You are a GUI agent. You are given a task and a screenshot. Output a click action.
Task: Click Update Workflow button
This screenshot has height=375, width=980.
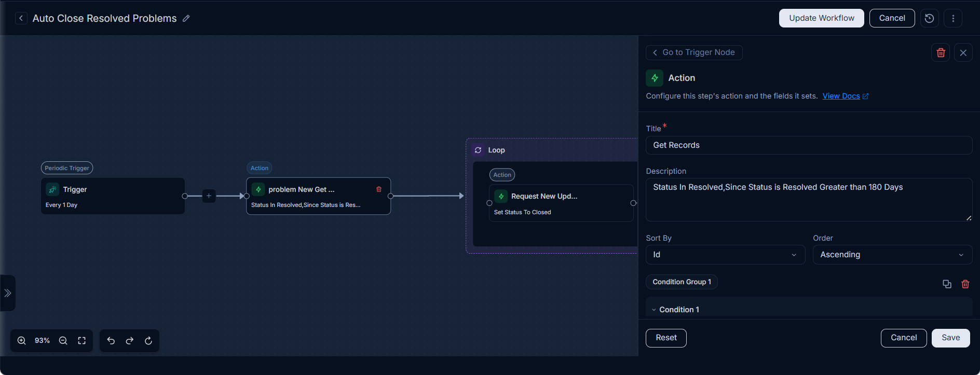point(821,18)
